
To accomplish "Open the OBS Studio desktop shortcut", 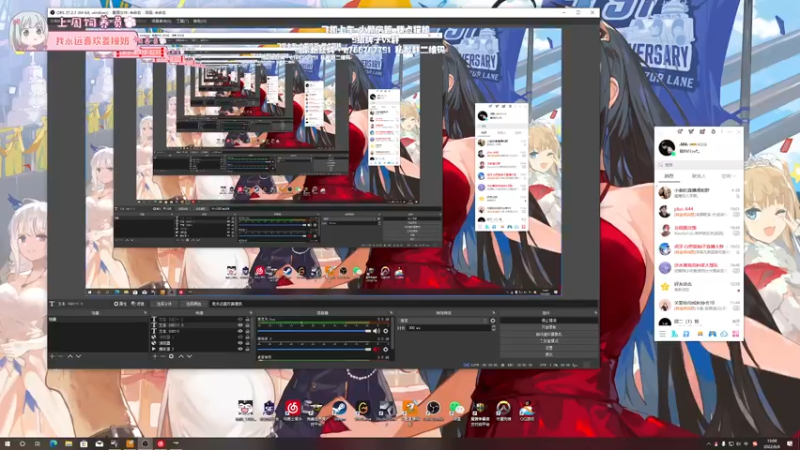I will 433,410.
